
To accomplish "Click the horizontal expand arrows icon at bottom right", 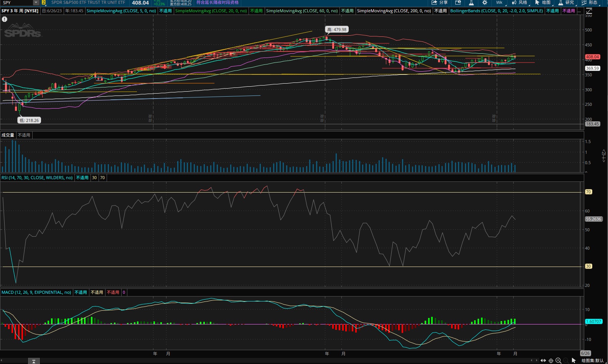I will click(x=543, y=361).
